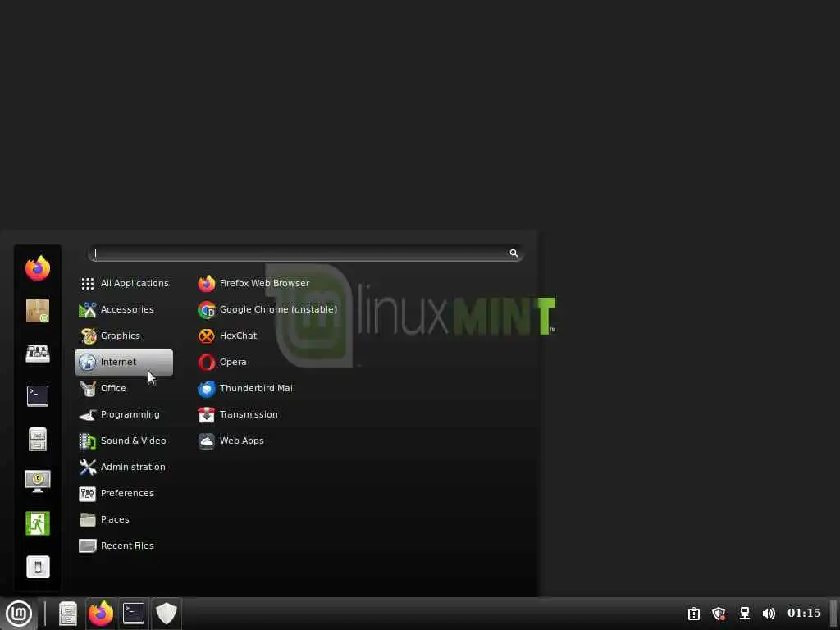The height and width of the screenshot is (630, 840).
Task: Launch Opera by its label
Action: [233, 363]
